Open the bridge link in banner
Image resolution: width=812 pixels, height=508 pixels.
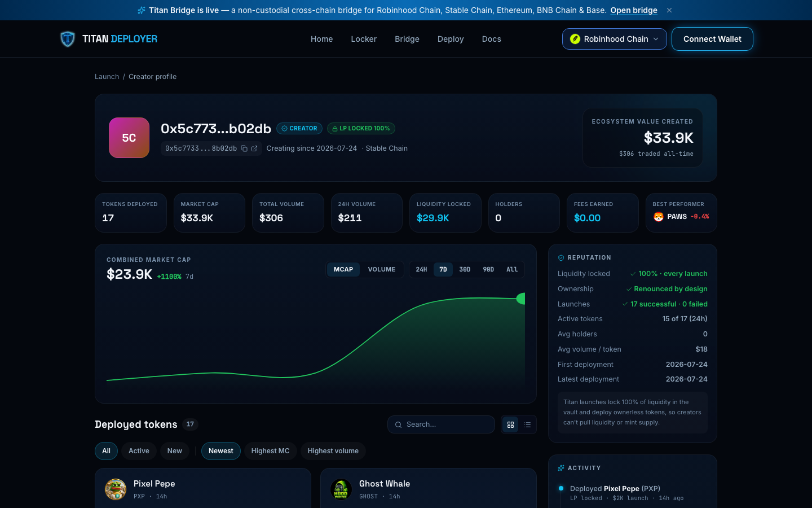pyautogui.click(x=634, y=10)
